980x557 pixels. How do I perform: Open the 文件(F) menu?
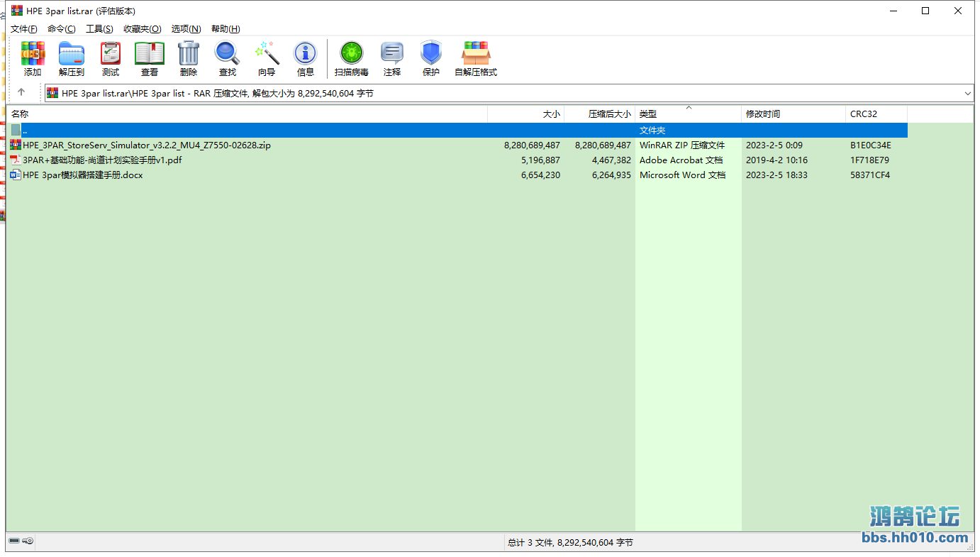click(x=24, y=29)
